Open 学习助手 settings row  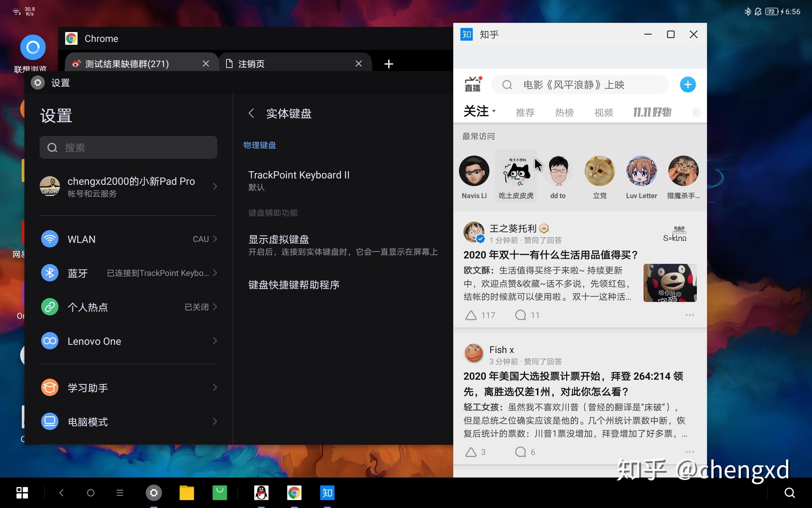coord(128,387)
